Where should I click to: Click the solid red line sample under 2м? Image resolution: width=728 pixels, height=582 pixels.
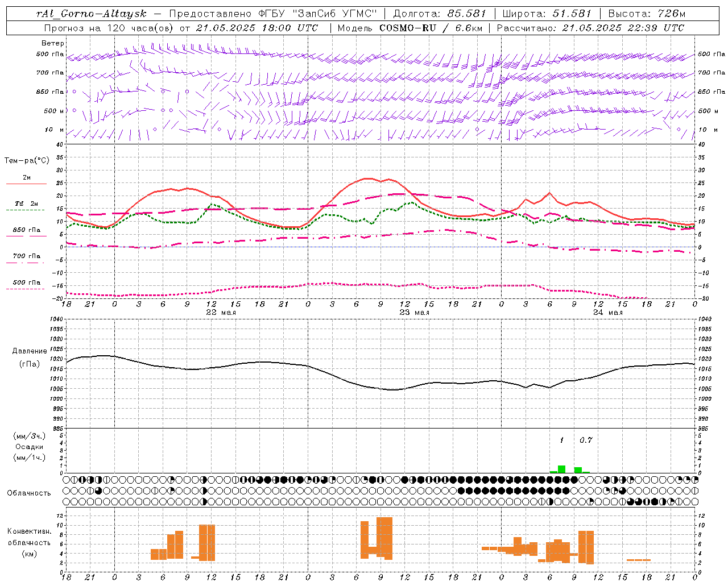click(x=26, y=184)
